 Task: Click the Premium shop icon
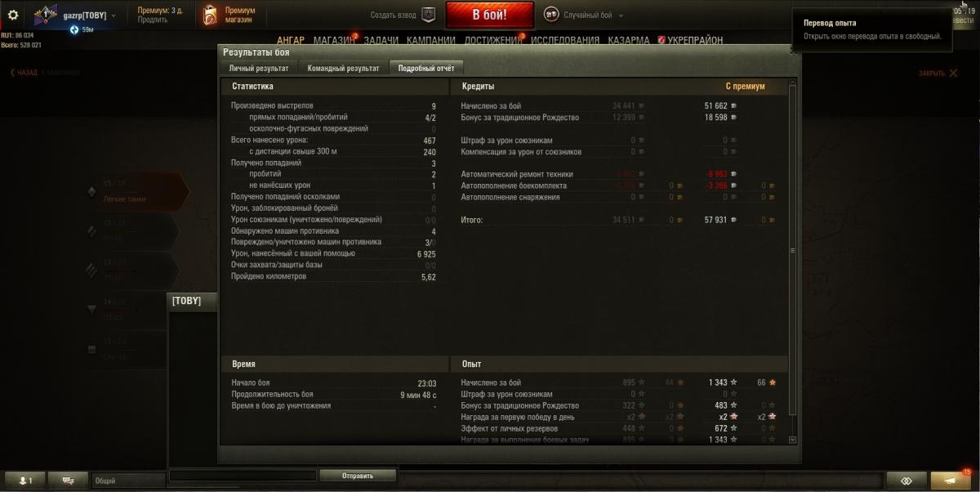(x=210, y=15)
